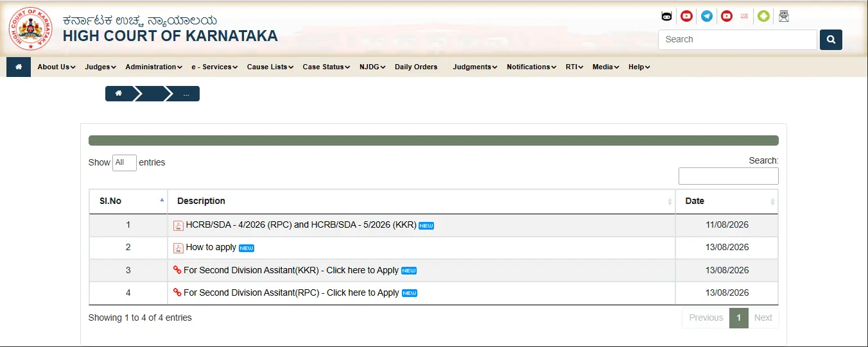This screenshot has height=347, width=868.
Task: Sort table by Date column
Action: coord(727,201)
